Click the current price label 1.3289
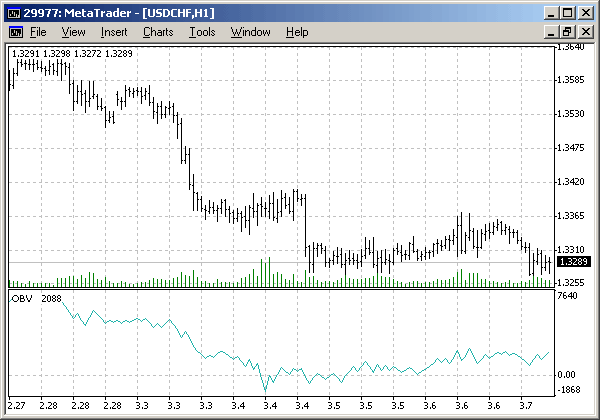This screenshot has height=420, width=600. pyautogui.click(x=574, y=262)
